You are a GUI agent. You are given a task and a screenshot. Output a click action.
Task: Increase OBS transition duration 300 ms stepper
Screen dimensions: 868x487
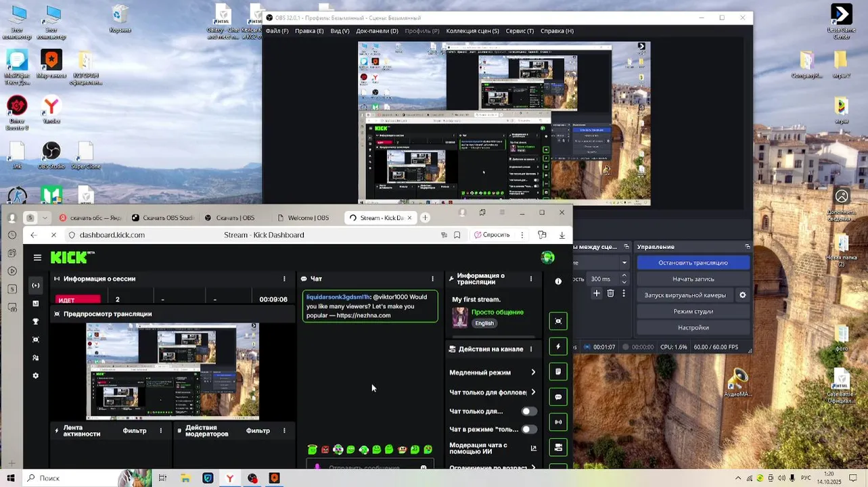pyautogui.click(x=624, y=276)
